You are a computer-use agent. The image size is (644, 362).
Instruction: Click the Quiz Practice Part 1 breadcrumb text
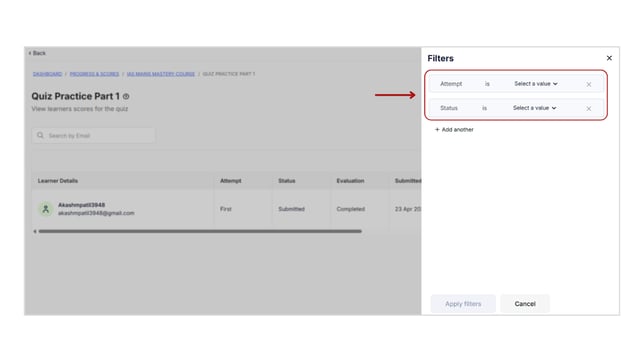point(229,74)
